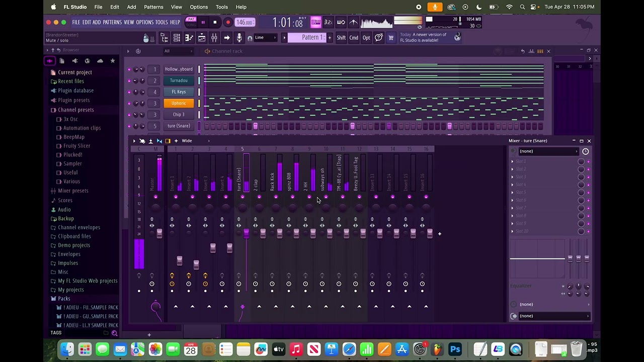
Task: Expand the Packs folder in browser
Action: coord(64,299)
